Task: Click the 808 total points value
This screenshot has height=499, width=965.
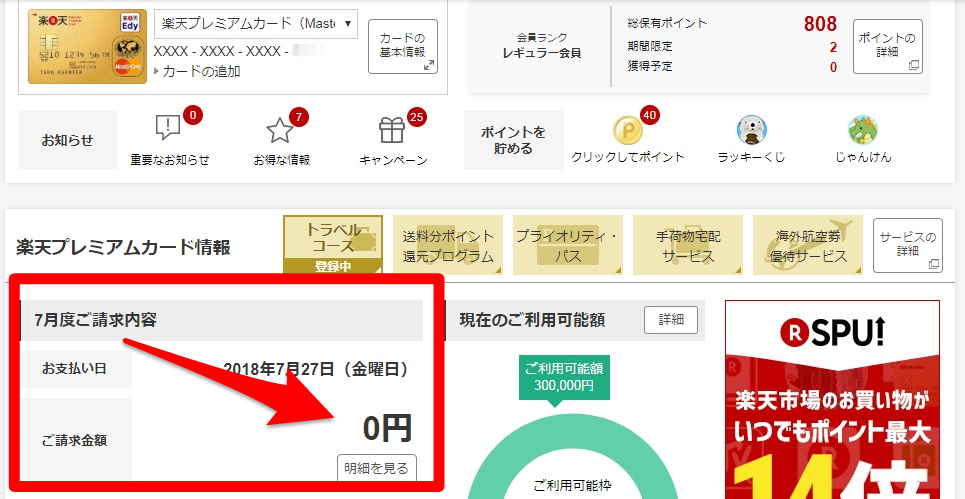Action: [x=820, y=24]
